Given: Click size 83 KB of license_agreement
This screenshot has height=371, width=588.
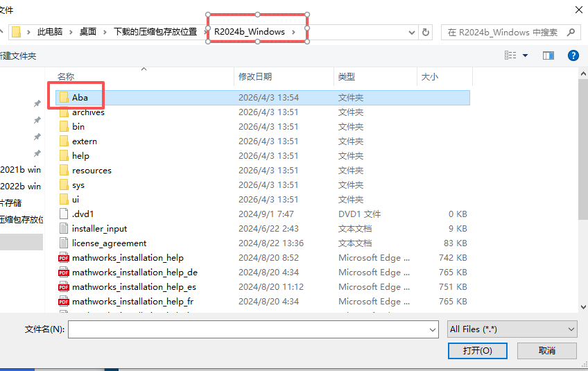Looking at the screenshot, I should [456, 243].
